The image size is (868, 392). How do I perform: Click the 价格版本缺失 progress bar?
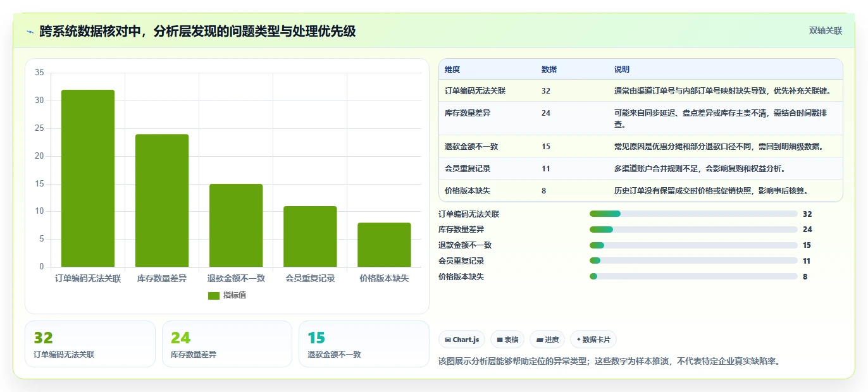click(x=693, y=276)
